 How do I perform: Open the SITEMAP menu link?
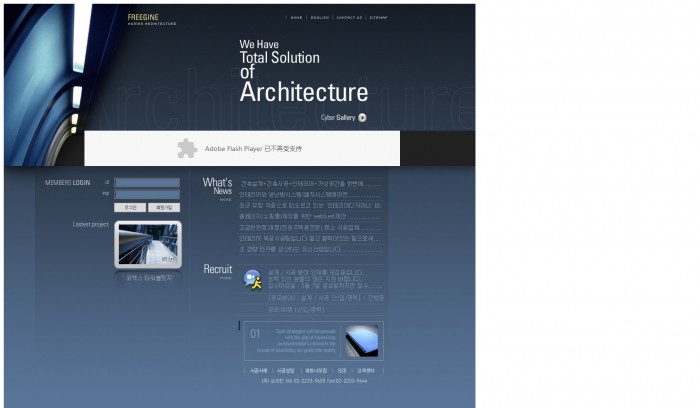coord(378,18)
